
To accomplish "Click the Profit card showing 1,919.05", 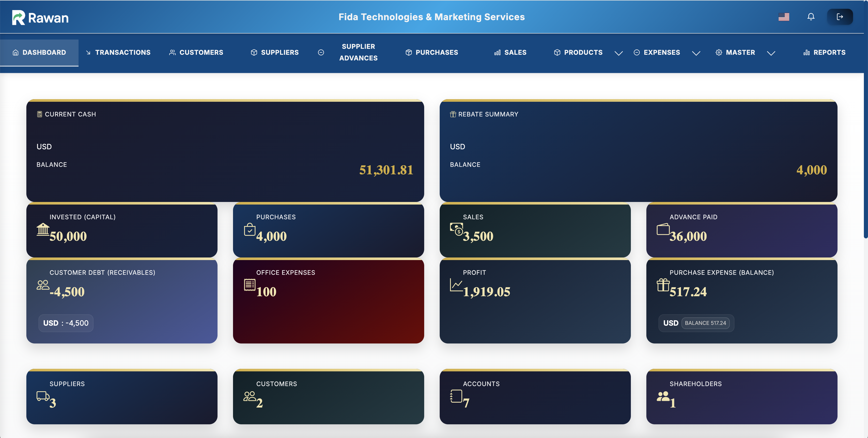I will pyautogui.click(x=535, y=302).
